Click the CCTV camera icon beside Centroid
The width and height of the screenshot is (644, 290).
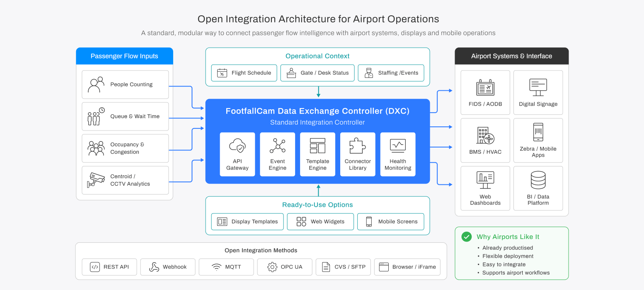coord(96,180)
